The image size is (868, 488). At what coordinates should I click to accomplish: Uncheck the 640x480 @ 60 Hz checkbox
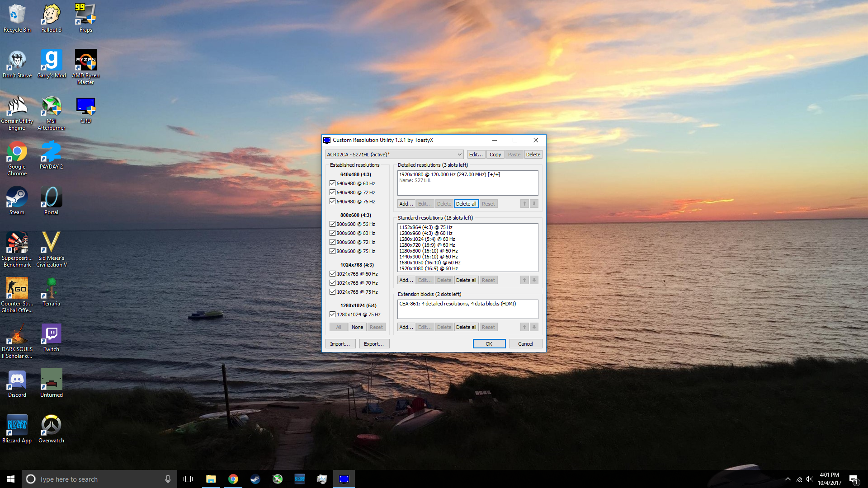[332, 183]
